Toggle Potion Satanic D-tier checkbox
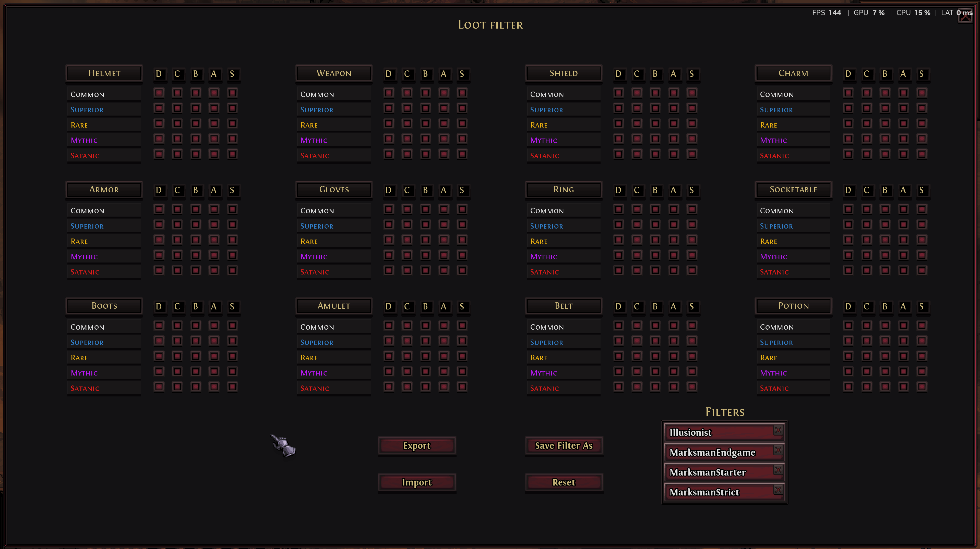This screenshot has height=549, width=980. click(x=848, y=387)
